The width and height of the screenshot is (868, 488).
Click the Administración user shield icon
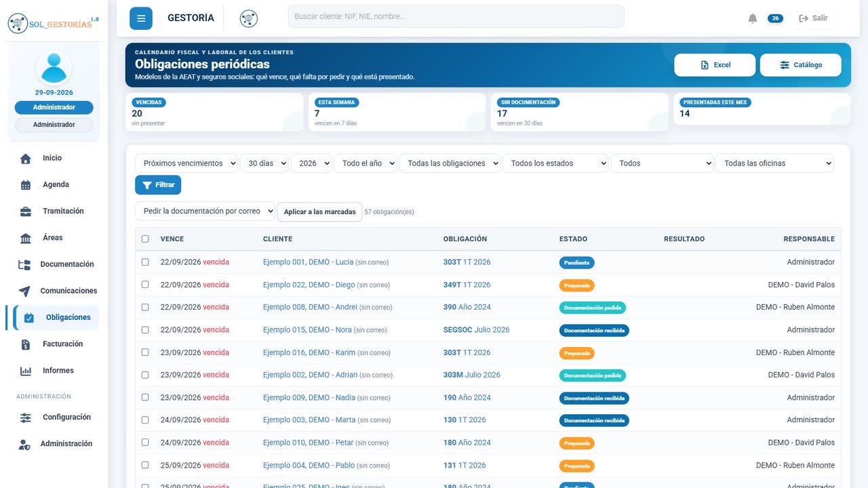[x=24, y=444]
